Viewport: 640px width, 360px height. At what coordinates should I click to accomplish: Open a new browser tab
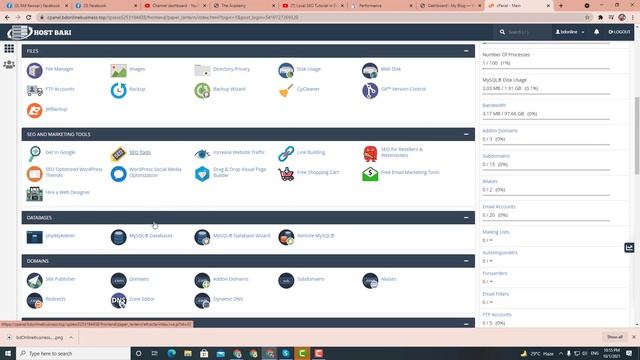pyautogui.click(x=561, y=6)
